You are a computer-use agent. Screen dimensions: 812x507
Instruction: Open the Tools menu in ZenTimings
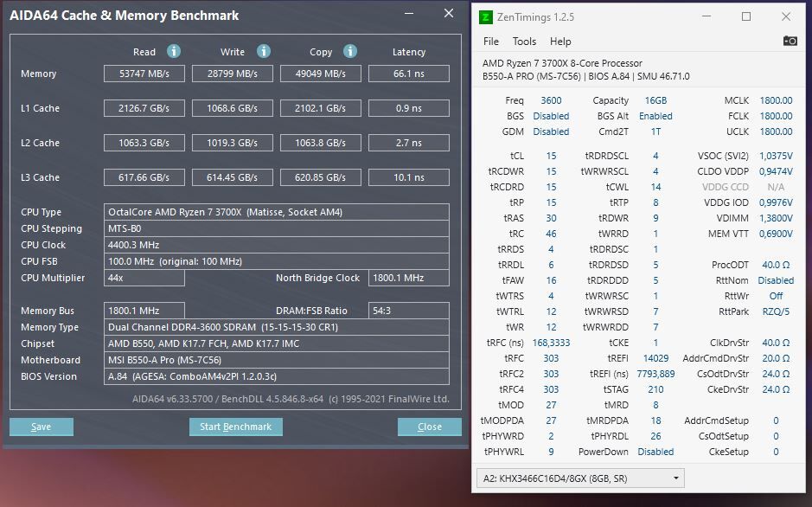pos(524,42)
